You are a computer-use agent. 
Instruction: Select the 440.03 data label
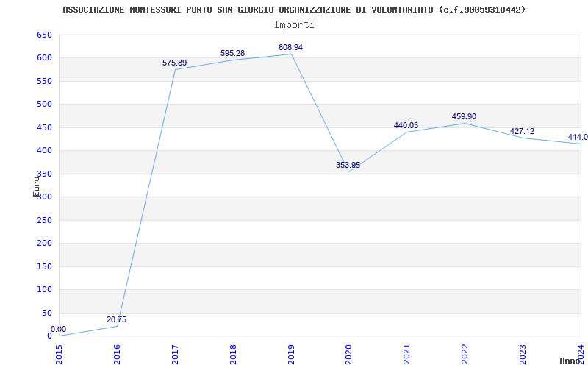[406, 125]
